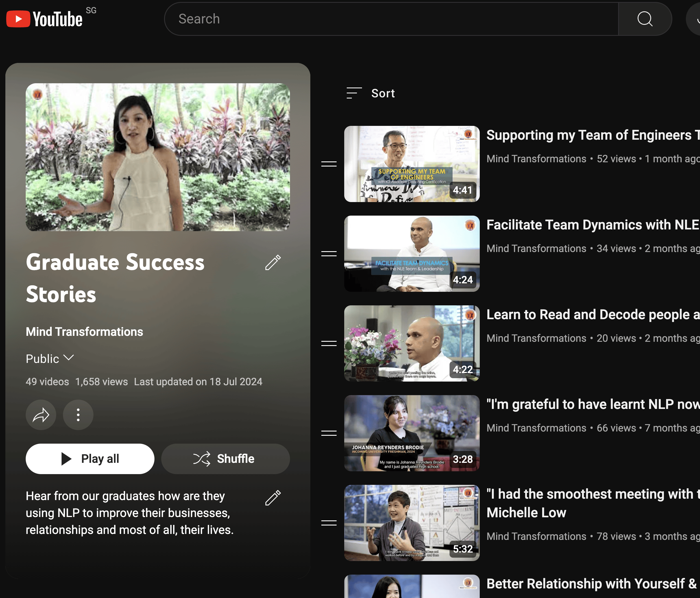
Task: Grab reorder handle for I'm grateful NLP video
Action: point(329,433)
